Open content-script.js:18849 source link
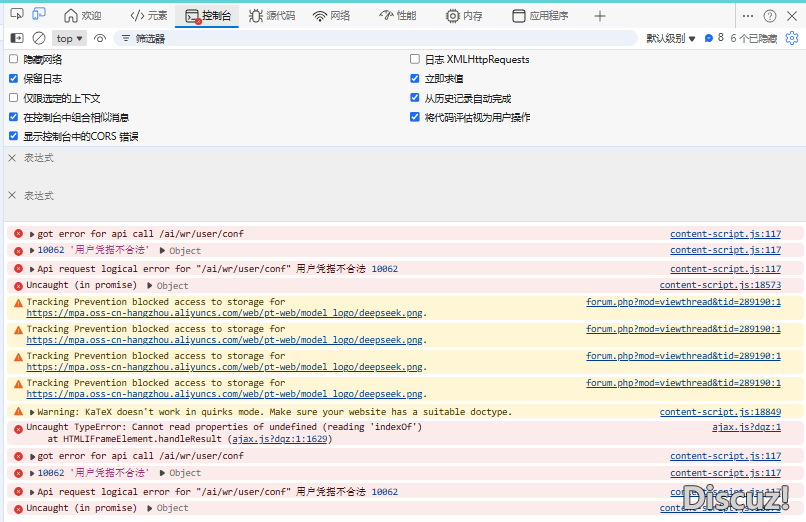 (x=720, y=412)
